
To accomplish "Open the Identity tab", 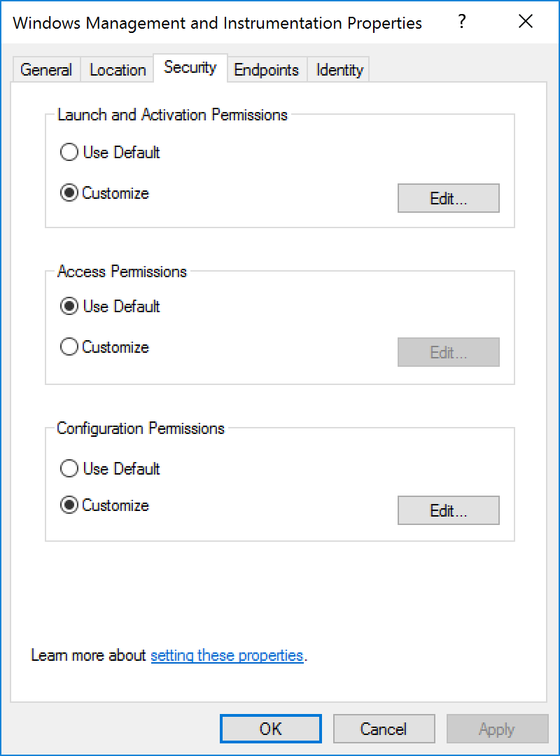I will (339, 70).
